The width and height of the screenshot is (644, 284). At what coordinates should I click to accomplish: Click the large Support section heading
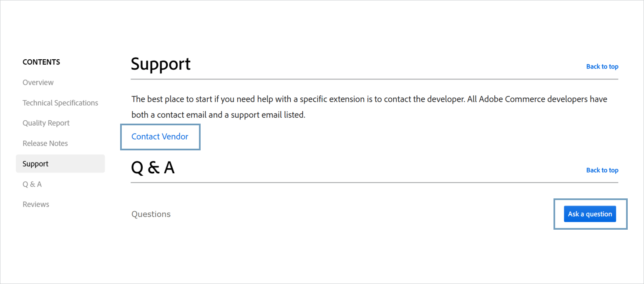pos(161,64)
